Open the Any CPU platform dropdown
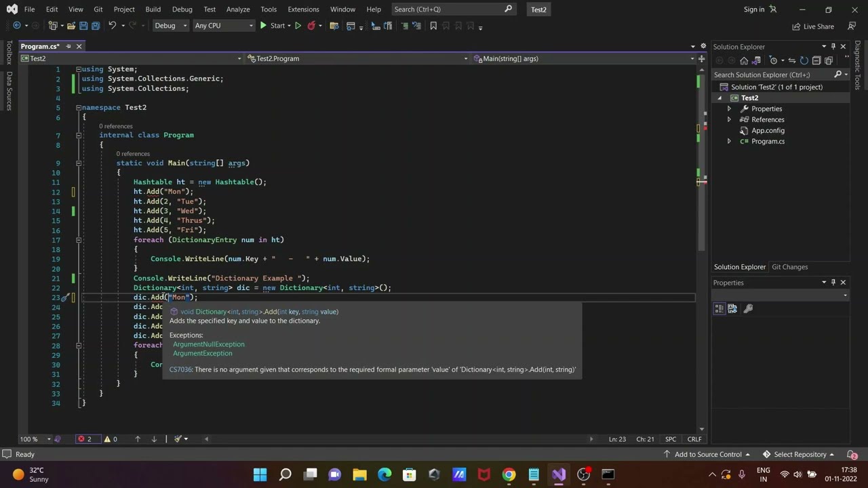This screenshot has height=488, width=868. click(x=224, y=26)
